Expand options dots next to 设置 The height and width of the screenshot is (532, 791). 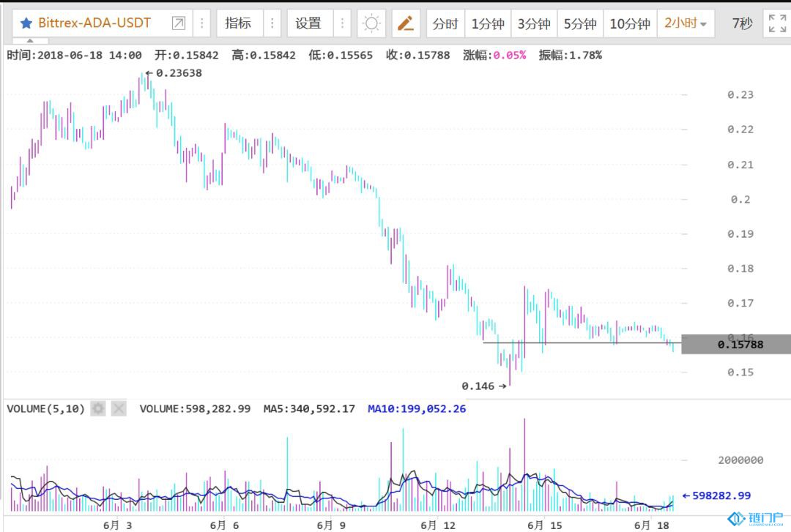(x=342, y=23)
